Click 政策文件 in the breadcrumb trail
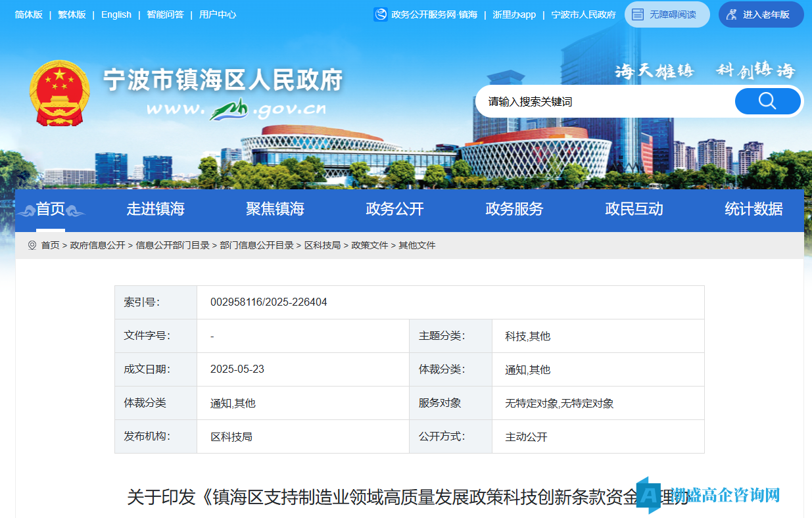812x518 pixels. coord(370,245)
